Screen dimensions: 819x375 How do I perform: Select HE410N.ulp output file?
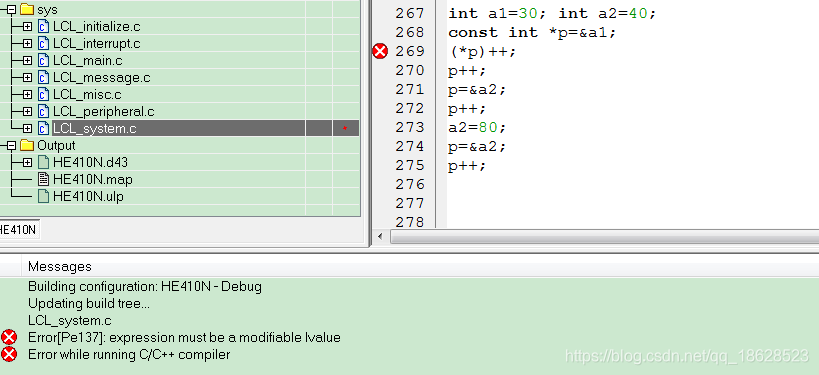[x=88, y=197]
